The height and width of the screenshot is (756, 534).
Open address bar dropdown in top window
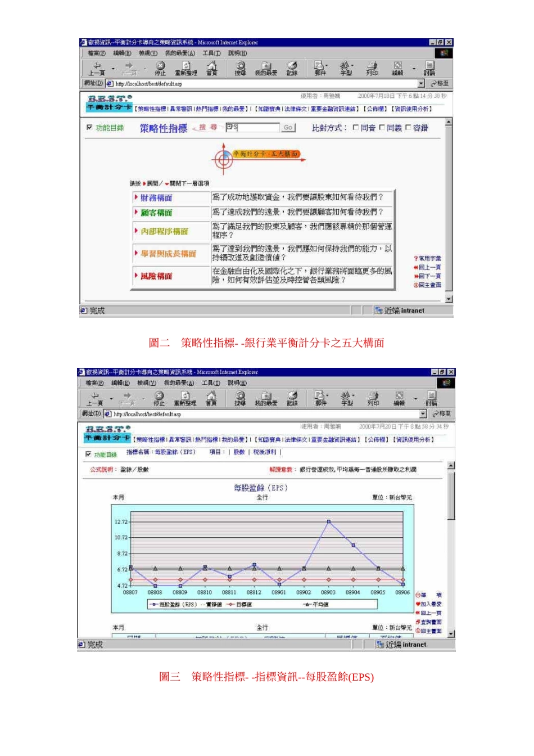(421, 84)
